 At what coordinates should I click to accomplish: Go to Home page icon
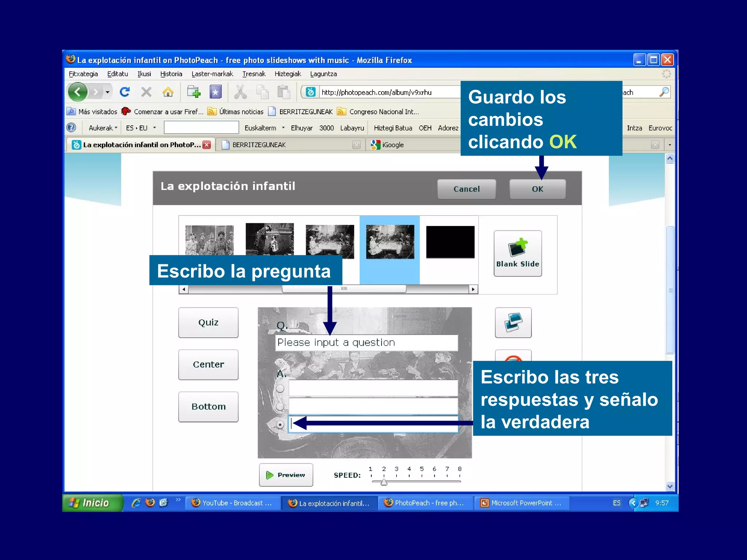(x=168, y=92)
